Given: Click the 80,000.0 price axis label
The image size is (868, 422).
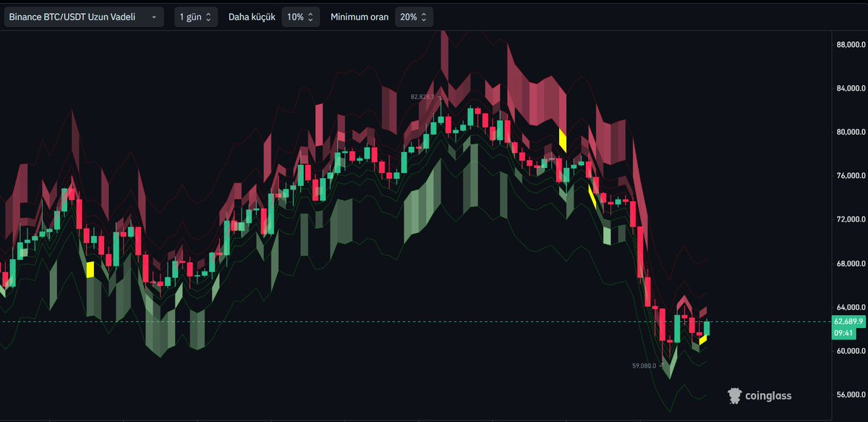Looking at the screenshot, I should [x=851, y=132].
